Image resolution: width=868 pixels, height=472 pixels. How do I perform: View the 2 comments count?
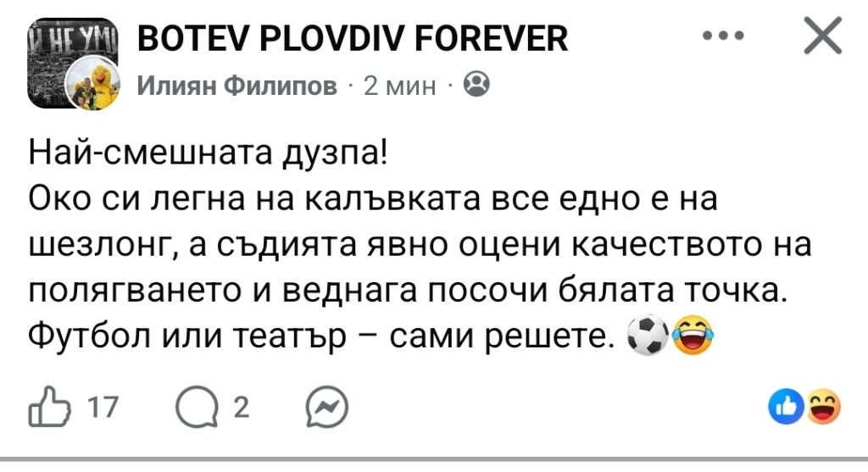coord(241,410)
